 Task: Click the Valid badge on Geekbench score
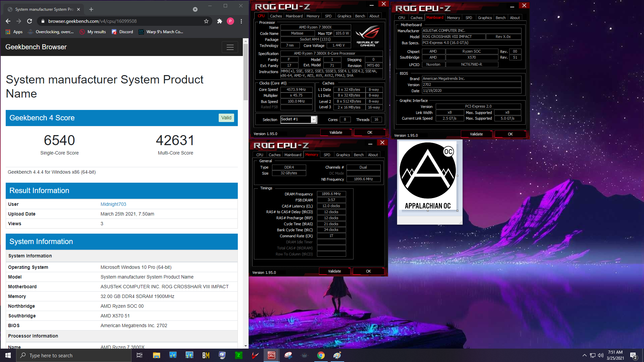(x=226, y=118)
